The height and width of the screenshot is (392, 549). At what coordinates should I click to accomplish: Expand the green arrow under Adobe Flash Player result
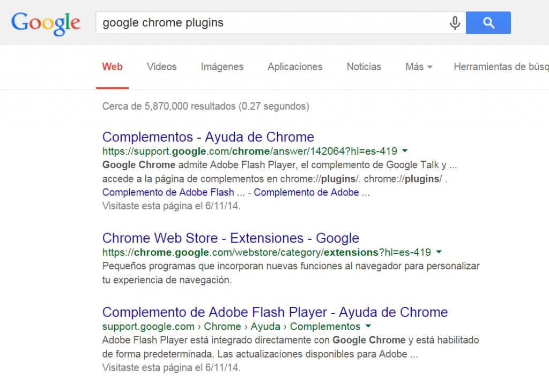(368, 326)
